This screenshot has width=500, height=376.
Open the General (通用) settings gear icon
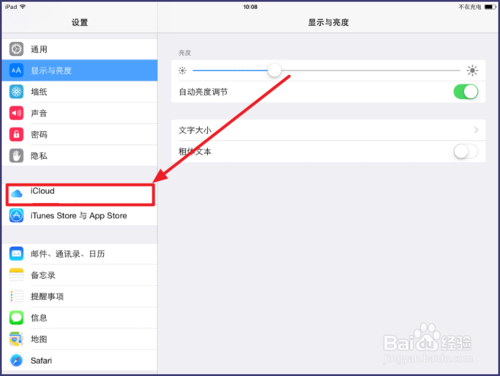pyautogui.click(x=16, y=49)
